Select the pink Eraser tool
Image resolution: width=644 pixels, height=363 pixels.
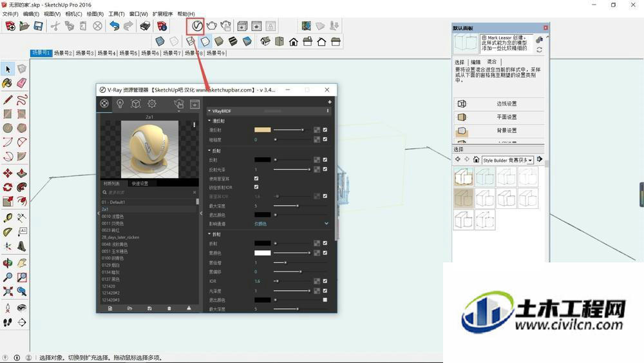[22, 83]
